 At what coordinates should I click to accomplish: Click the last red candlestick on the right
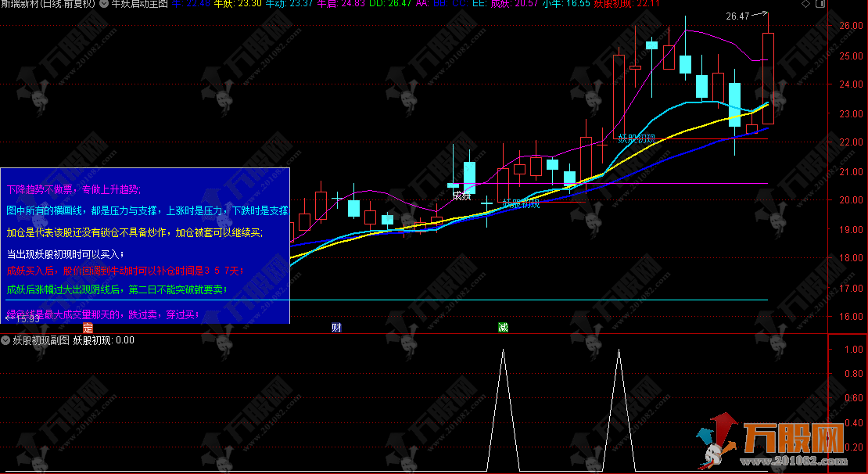pos(768,78)
